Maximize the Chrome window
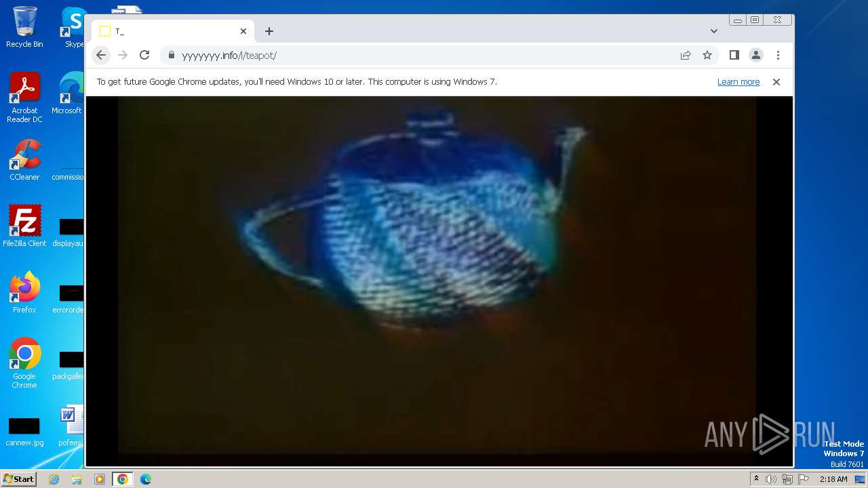 click(x=754, y=20)
